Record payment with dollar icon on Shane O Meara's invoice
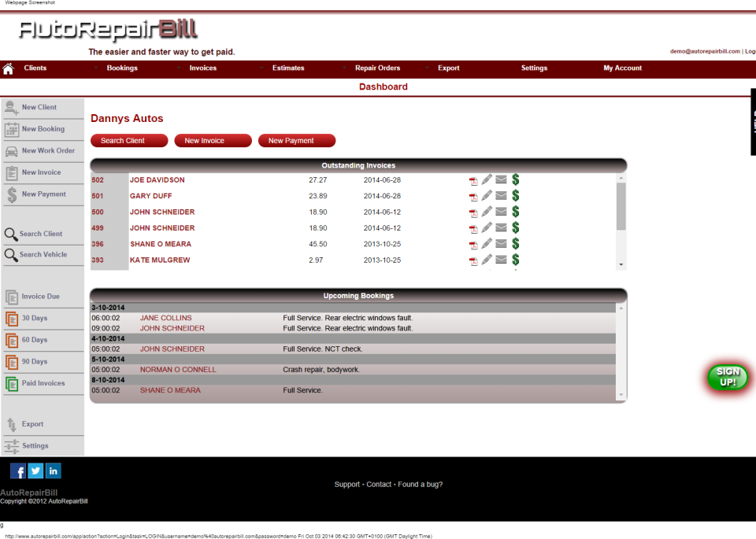 pyautogui.click(x=516, y=243)
